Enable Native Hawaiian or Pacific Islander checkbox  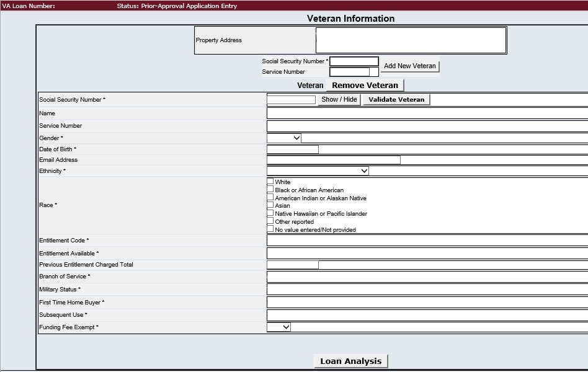pyautogui.click(x=270, y=213)
